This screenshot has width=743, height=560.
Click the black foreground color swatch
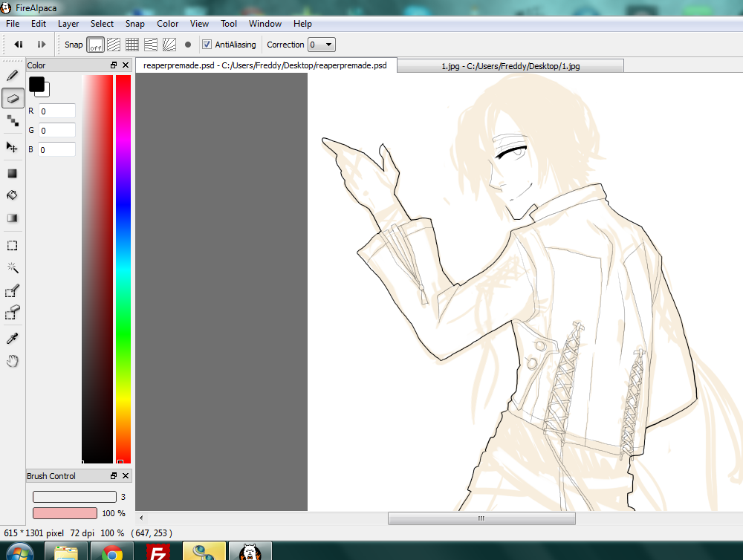tap(36, 85)
